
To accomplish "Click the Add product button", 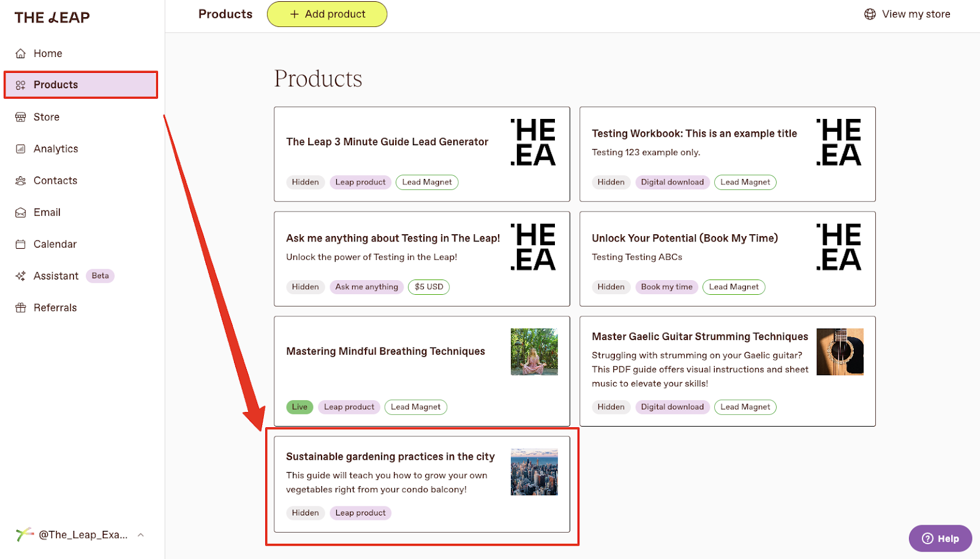I will (x=326, y=13).
